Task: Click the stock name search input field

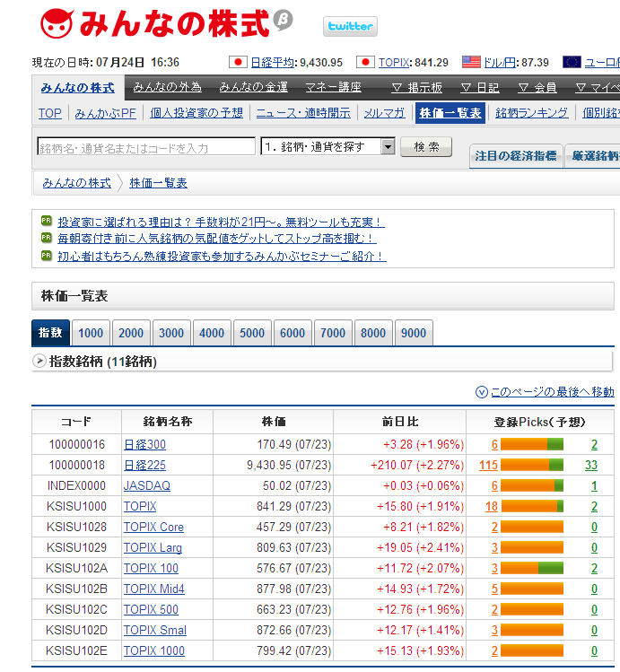Action: (x=146, y=147)
